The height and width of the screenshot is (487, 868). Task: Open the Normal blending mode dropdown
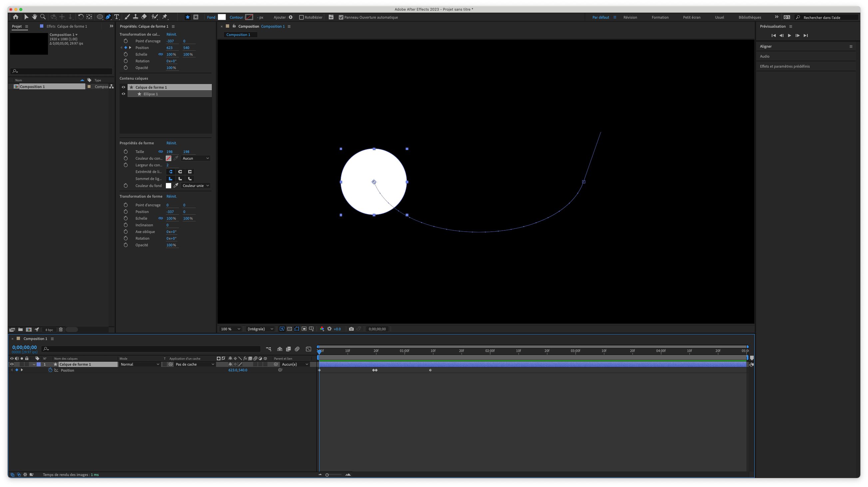(x=140, y=364)
